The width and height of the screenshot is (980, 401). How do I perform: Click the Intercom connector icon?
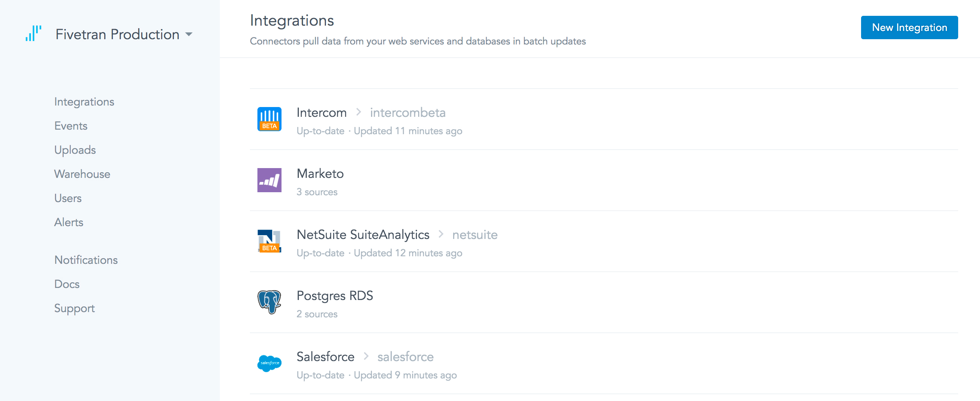pyautogui.click(x=269, y=119)
